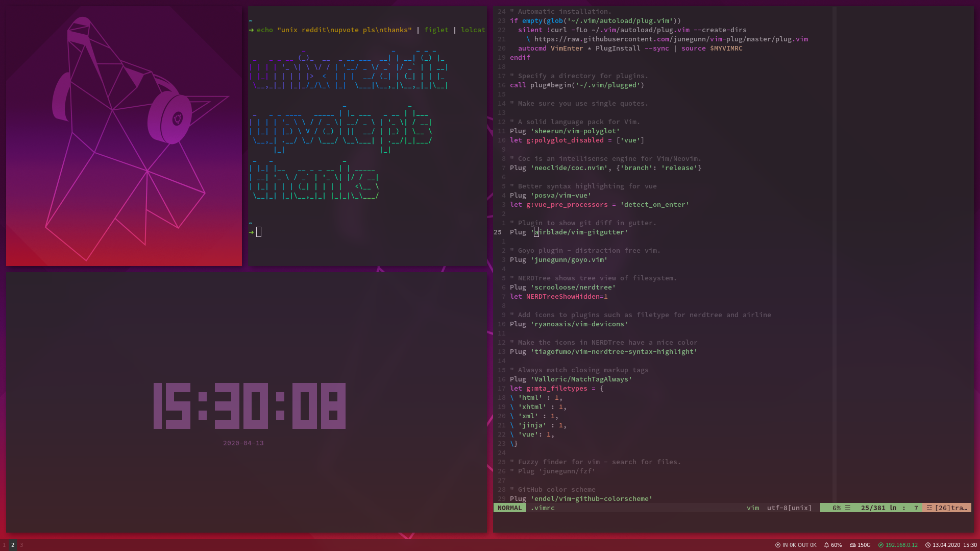Click current line number 25 in vim gutter
Viewport: 980px width, 551px height.
pyautogui.click(x=498, y=232)
